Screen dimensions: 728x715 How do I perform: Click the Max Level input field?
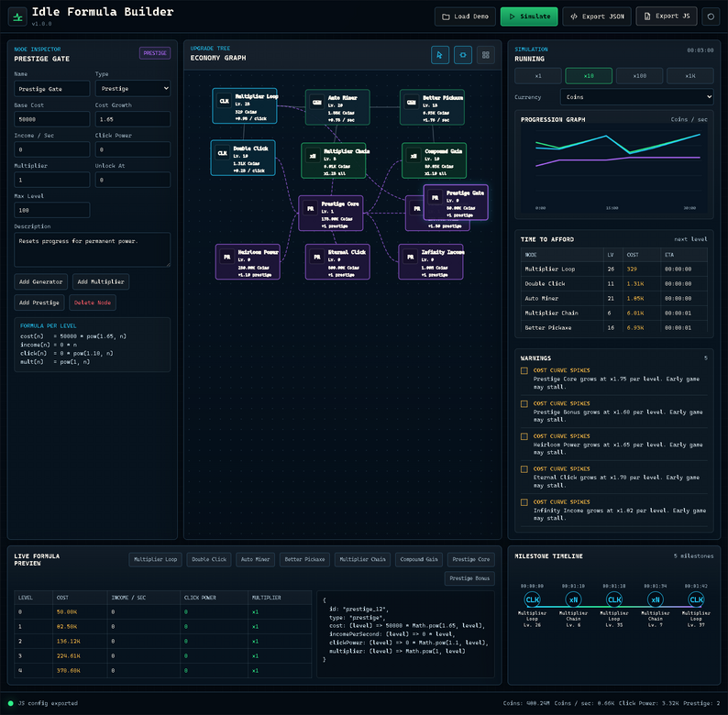click(52, 210)
